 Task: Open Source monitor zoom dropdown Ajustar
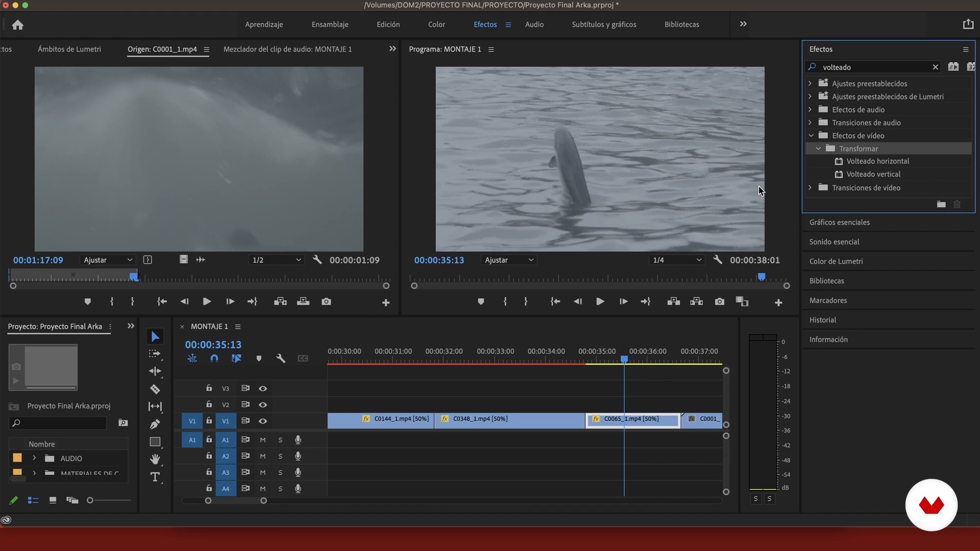(x=107, y=260)
